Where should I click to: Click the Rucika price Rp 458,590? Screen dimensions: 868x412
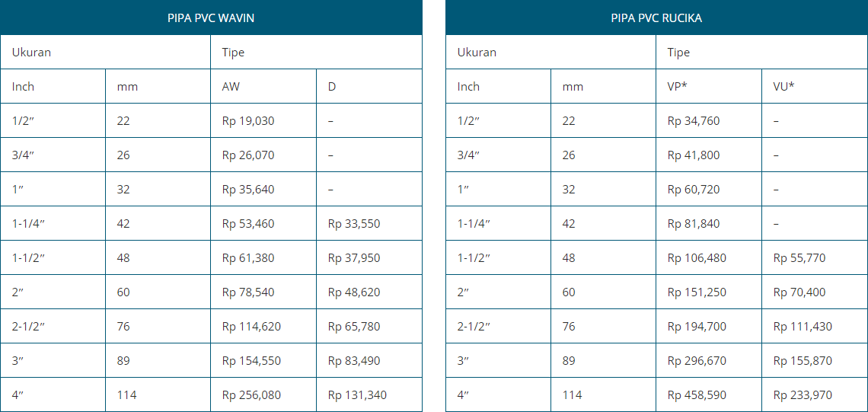697,395
